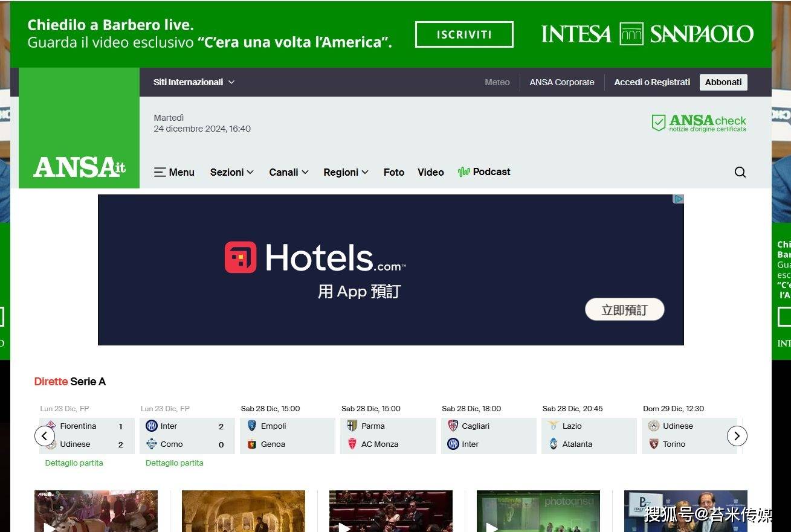Click the Como team crest
791x532 pixels.
coord(152,444)
